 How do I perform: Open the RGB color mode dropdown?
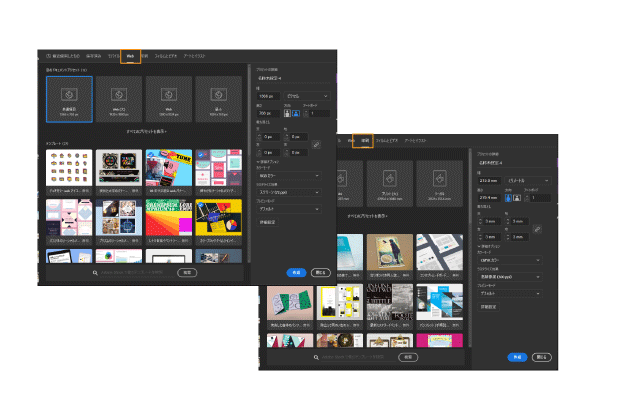tap(289, 176)
